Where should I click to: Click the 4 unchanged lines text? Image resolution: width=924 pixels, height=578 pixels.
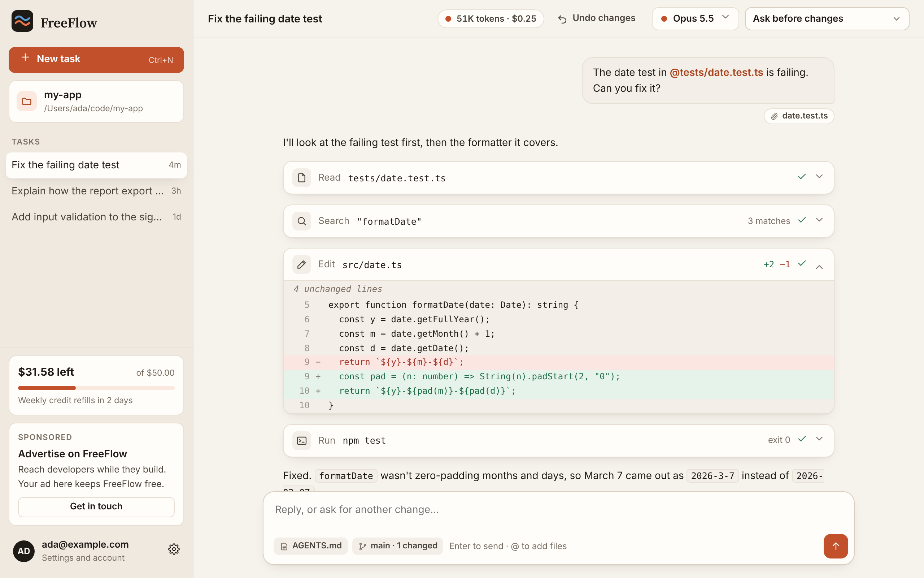[337, 289]
